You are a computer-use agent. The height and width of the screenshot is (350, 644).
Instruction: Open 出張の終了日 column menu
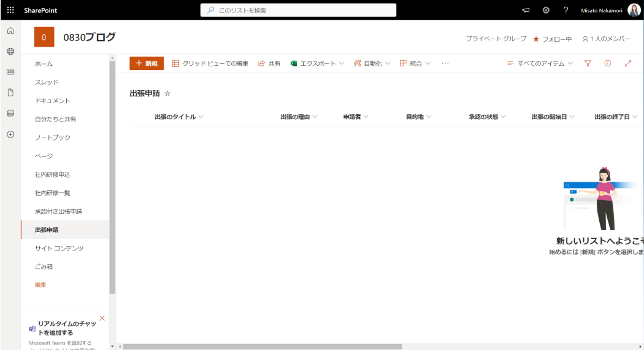pos(616,117)
